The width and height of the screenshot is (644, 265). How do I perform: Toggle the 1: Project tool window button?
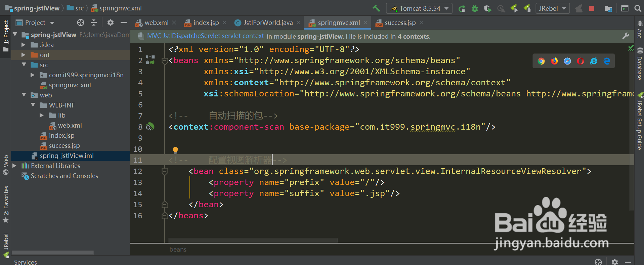[6, 36]
